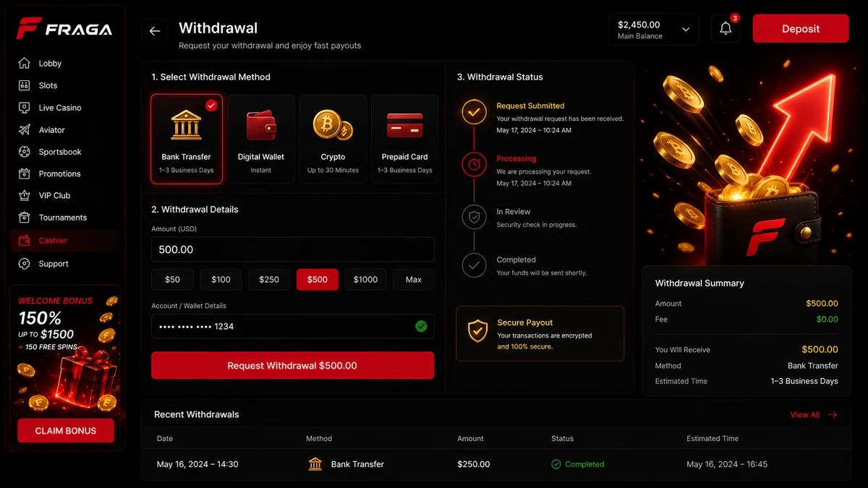Viewport: 868px width, 488px height.
Task: Click the red digital wallet icon
Action: (261, 126)
